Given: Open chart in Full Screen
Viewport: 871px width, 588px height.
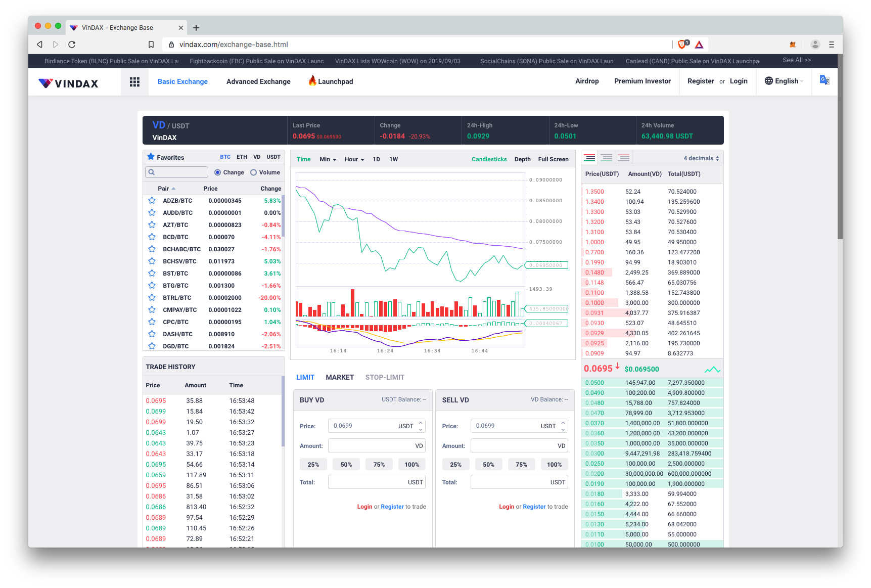Looking at the screenshot, I should [553, 159].
